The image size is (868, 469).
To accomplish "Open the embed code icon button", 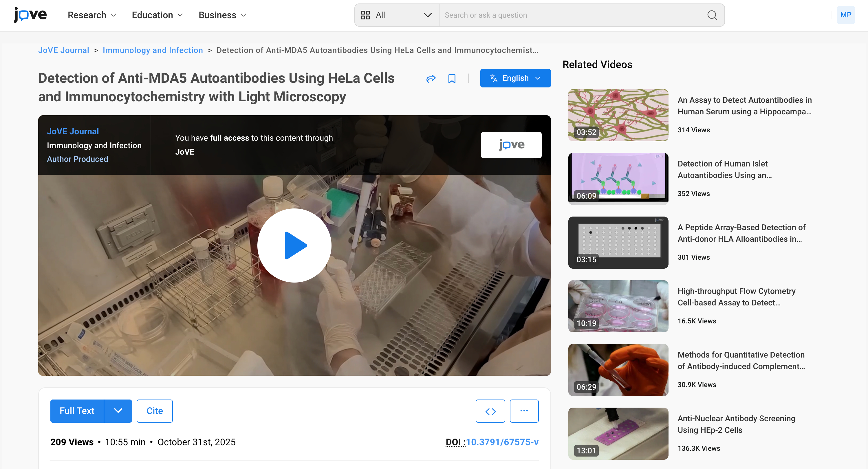I will 490,411.
